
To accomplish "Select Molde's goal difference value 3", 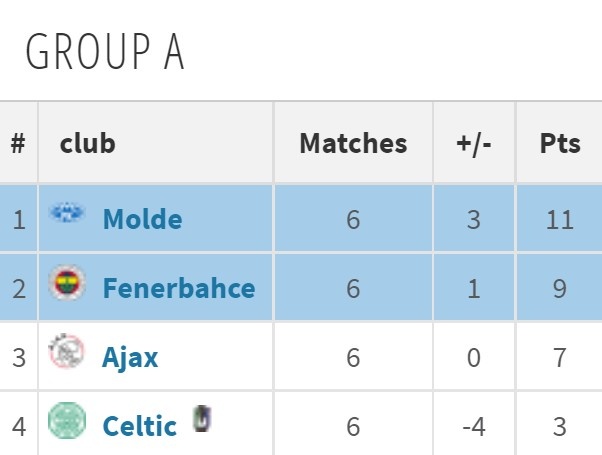I will coord(474,220).
